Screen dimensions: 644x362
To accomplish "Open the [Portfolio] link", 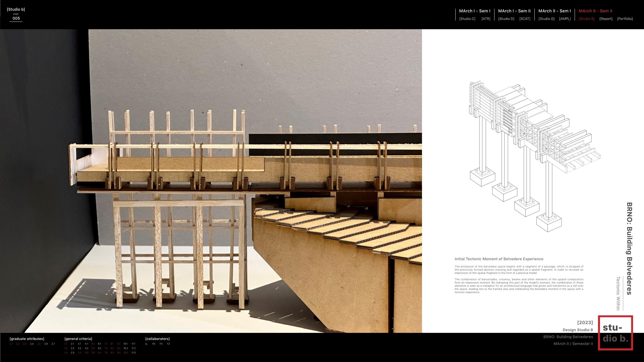I will pos(625,19).
